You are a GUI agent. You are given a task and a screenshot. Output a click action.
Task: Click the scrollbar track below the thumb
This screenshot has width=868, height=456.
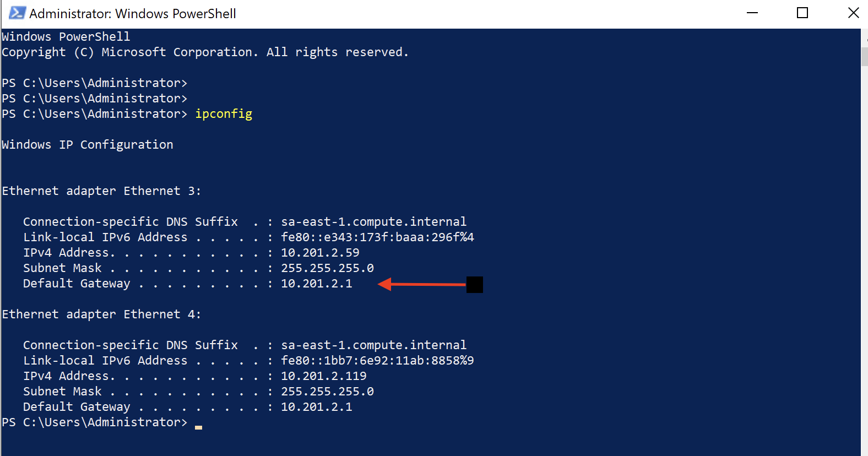point(864,259)
